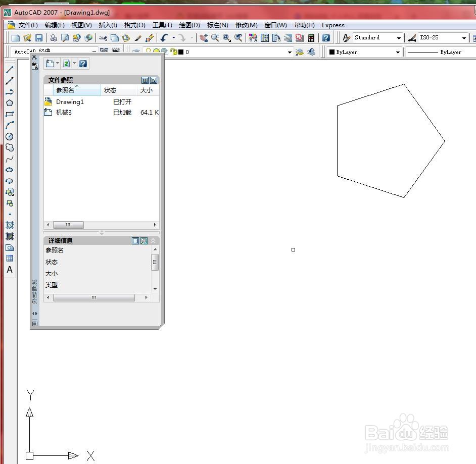The image size is (476, 464).
Task: Open the layer 0 dropdown list
Action: pos(290,52)
